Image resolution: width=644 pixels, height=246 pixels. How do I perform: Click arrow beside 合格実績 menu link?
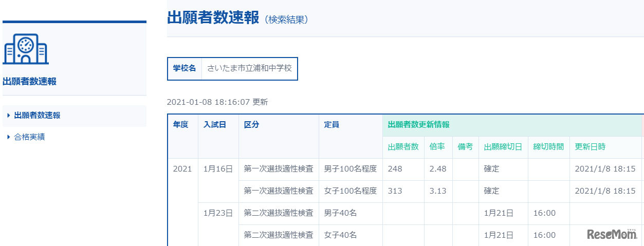click(x=9, y=137)
